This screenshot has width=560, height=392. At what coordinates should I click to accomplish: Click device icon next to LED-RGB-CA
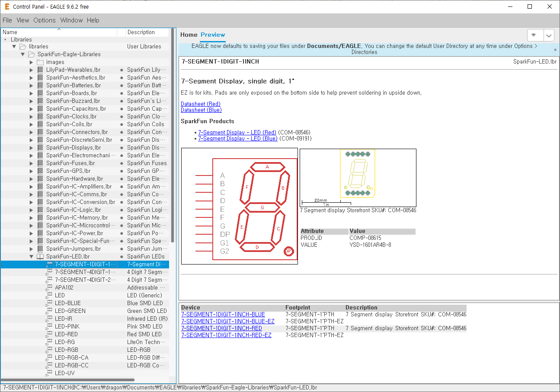coord(49,357)
